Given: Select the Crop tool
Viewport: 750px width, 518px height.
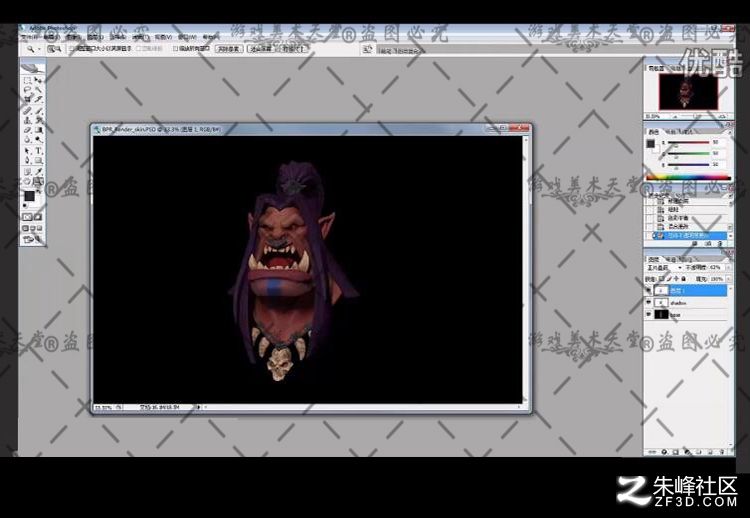Looking at the screenshot, I should 28,99.
